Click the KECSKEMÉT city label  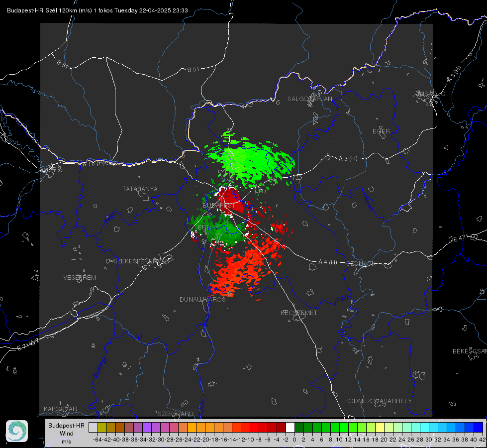coord(299,313)
